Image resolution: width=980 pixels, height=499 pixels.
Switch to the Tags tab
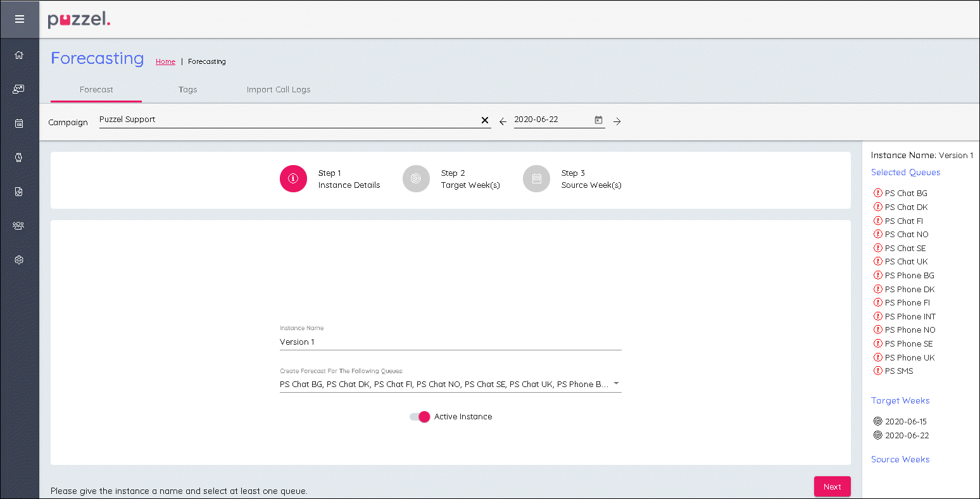[187, 90]
